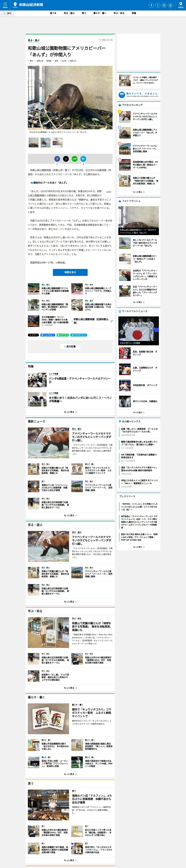This screenshot has height=868, width=186.
Task: Click the 動物園 tag under headline
Action: point(49,61)
